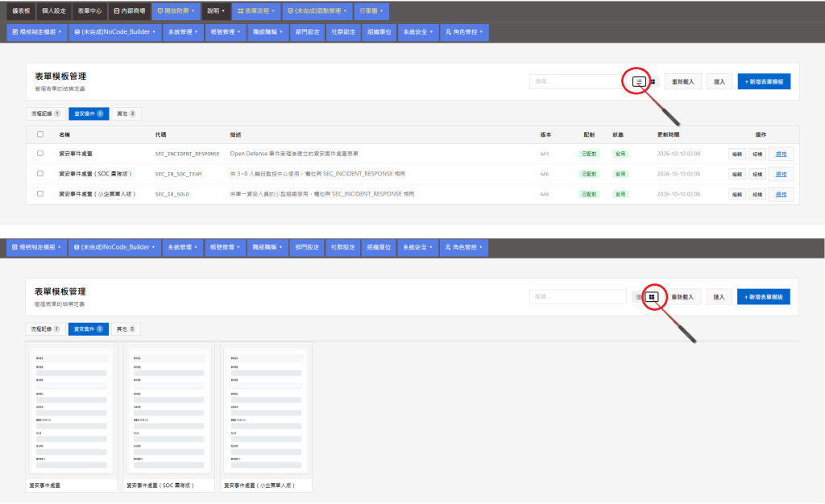This screenshot has width=825, height=504.
Task: Click 編輯 for the SEC_IR_SOLO row
Action: click(737, 195)
